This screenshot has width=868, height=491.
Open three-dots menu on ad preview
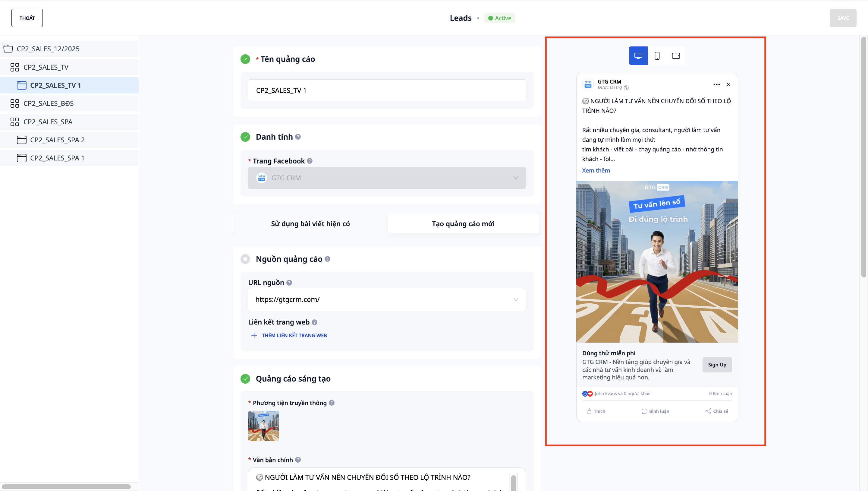click(716, 84)
